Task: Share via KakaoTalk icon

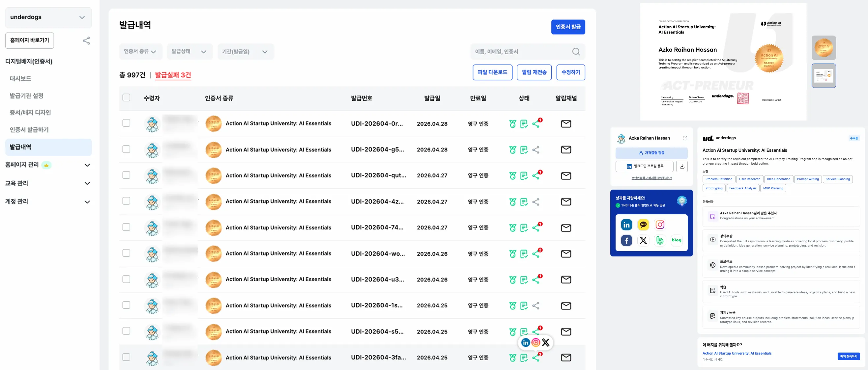Action: tap(643, 225)
